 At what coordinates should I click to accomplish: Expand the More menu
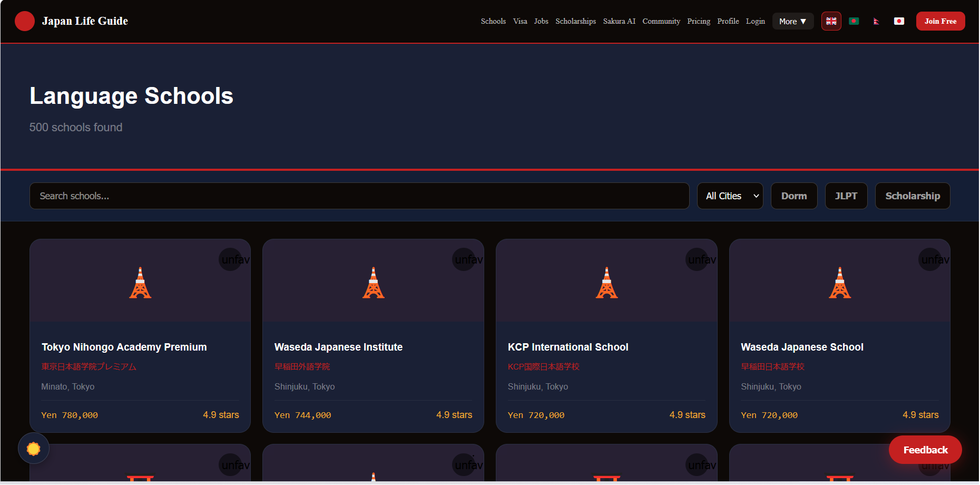point(793,22)
